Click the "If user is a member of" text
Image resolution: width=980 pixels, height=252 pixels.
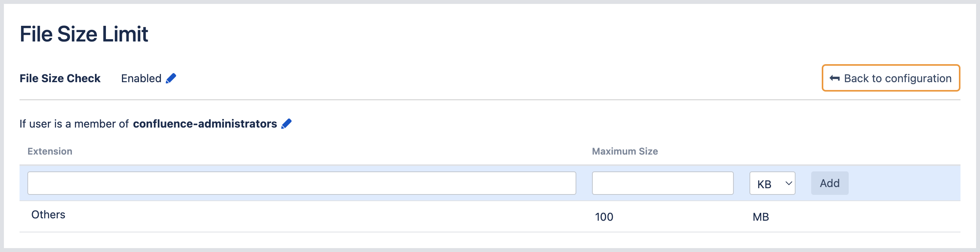click(74, 124)
